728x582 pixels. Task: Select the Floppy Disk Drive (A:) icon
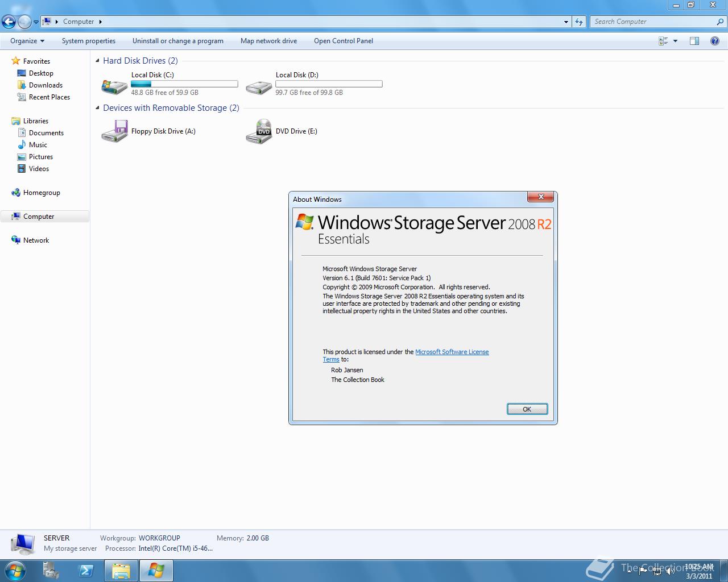(x=114, y=131)
